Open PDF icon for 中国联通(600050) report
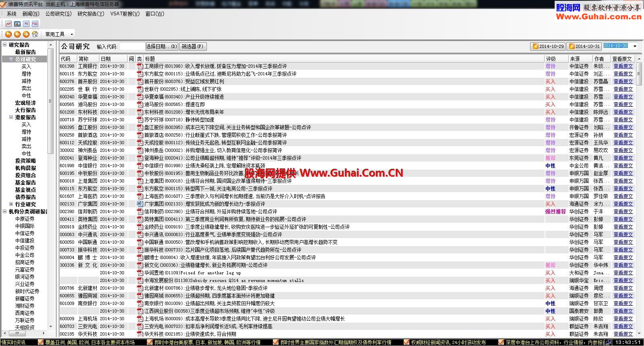The height and width of the screenshot is (346, 644). click(140, 242)
